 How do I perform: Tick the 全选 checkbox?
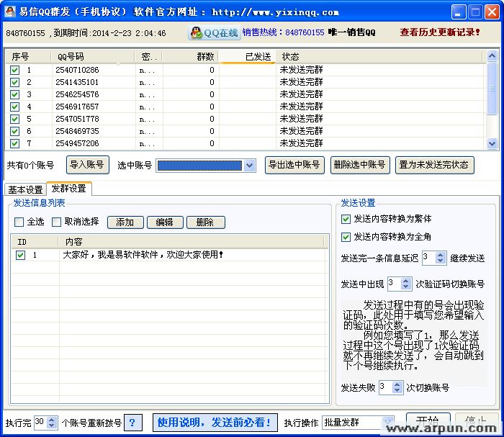point(19,222)
